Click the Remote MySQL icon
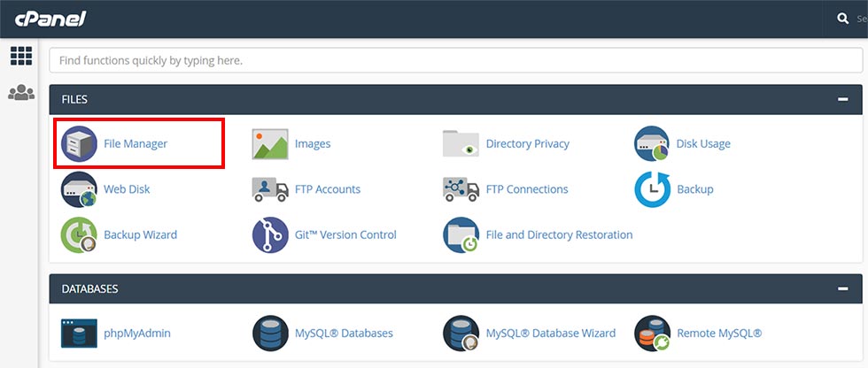868x368 pixels. (x=652, y=333)
